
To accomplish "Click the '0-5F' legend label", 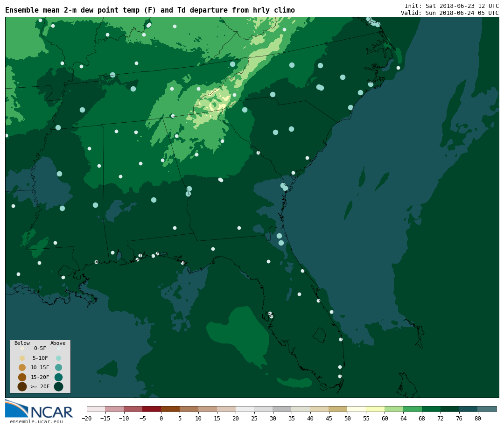I will (x=40, y=348).
